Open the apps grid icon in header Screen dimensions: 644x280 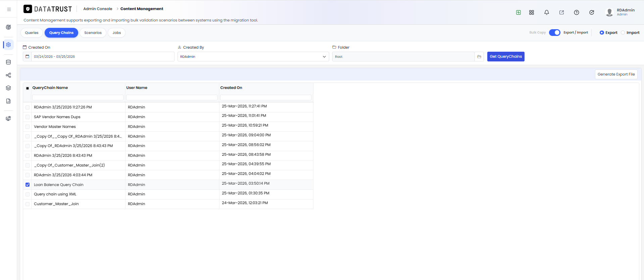point(532,12)
